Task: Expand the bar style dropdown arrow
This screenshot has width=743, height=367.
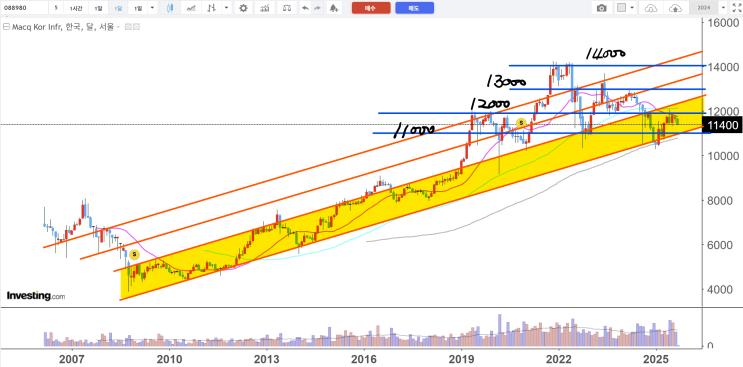Action: click(x=226, y=8)
